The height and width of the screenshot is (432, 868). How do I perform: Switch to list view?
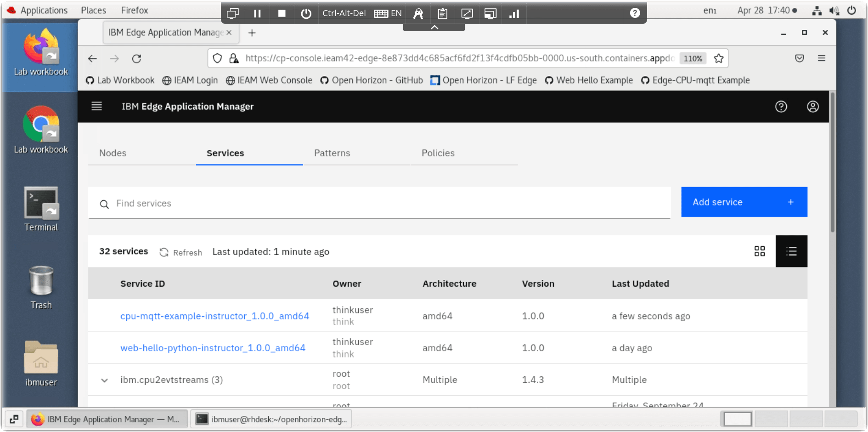tap(791, 251)
